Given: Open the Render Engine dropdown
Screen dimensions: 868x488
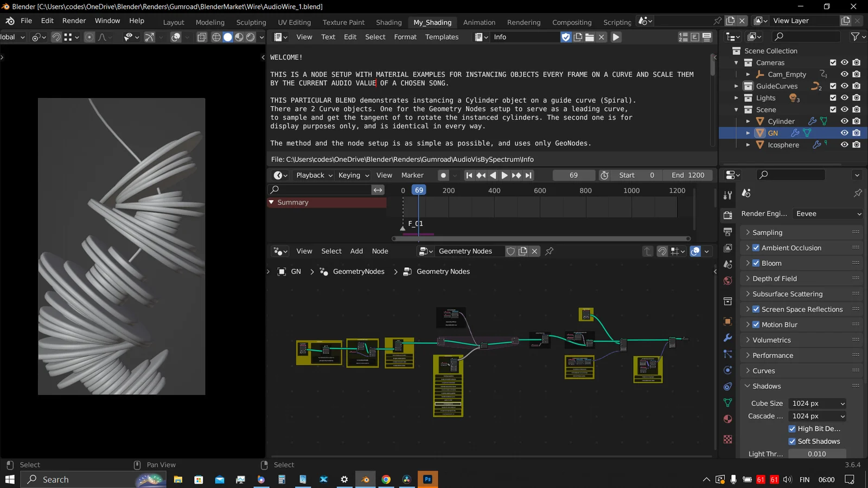Looking at the screenshot, I should click(827, 214).
